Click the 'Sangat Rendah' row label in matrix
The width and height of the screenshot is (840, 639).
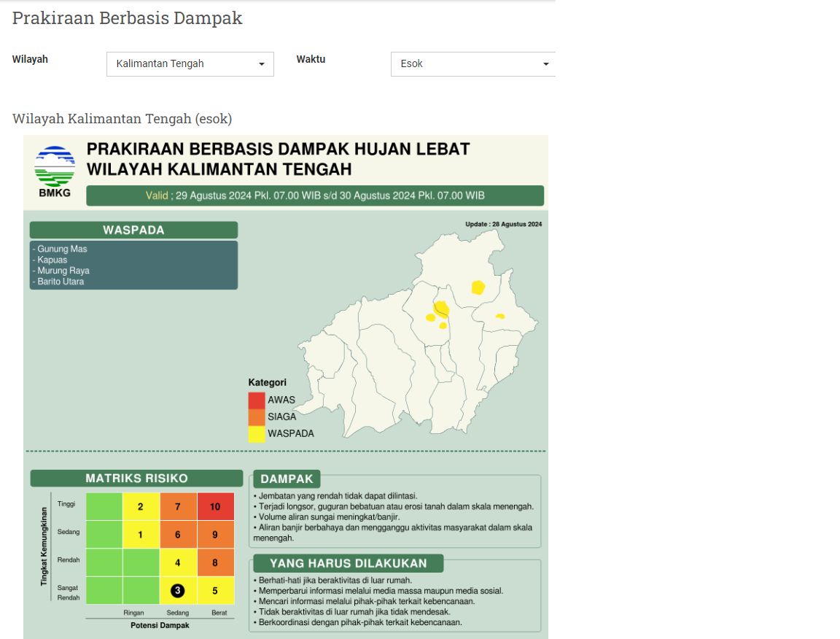[x=68, y=592]
